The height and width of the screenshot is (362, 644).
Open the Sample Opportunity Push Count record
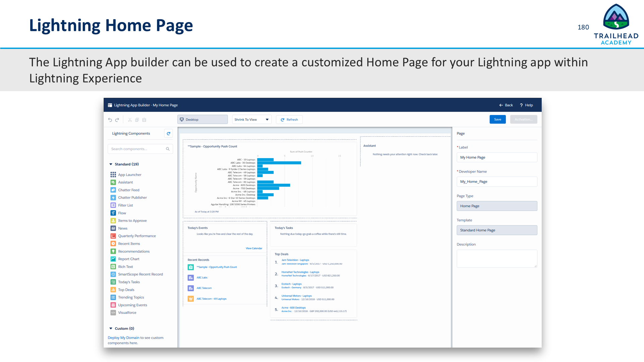[217, 267]
